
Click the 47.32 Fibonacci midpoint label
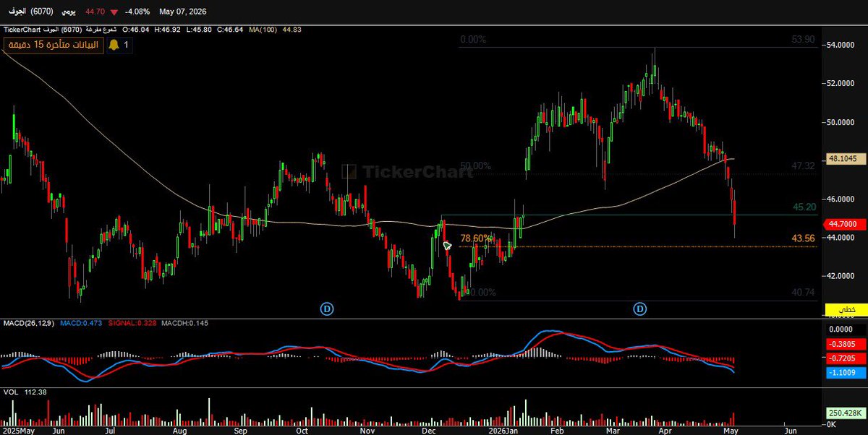coord(804,166)
